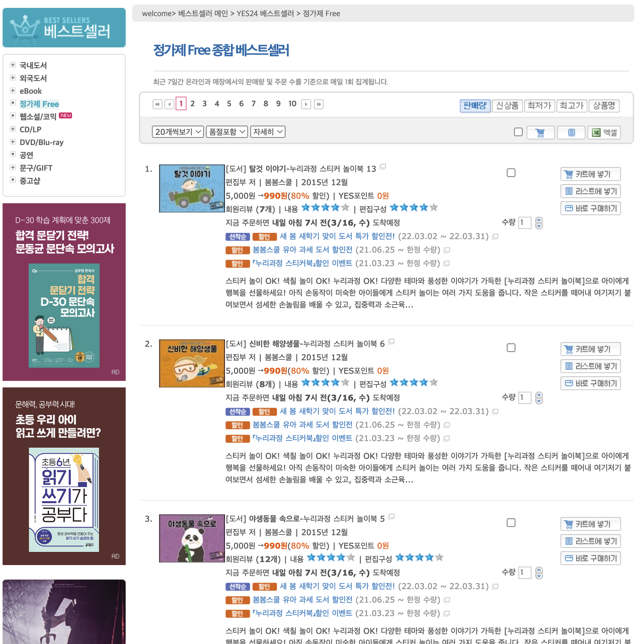Open the new-window icon beside the 탈것 이야기 title

[383, 167]
